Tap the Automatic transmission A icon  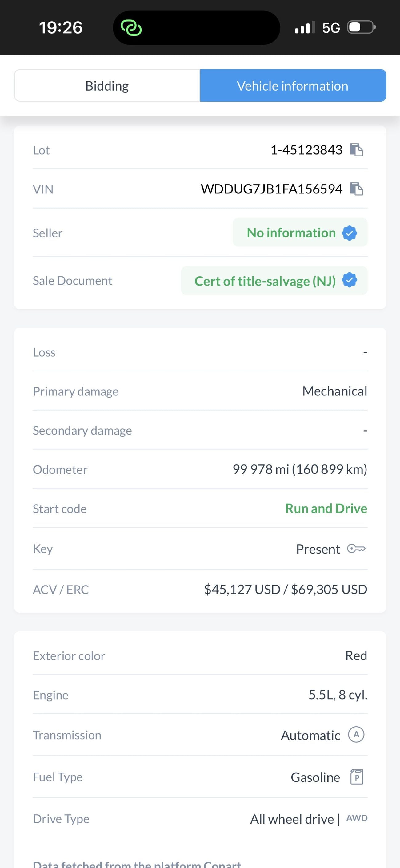click(356, 735)
